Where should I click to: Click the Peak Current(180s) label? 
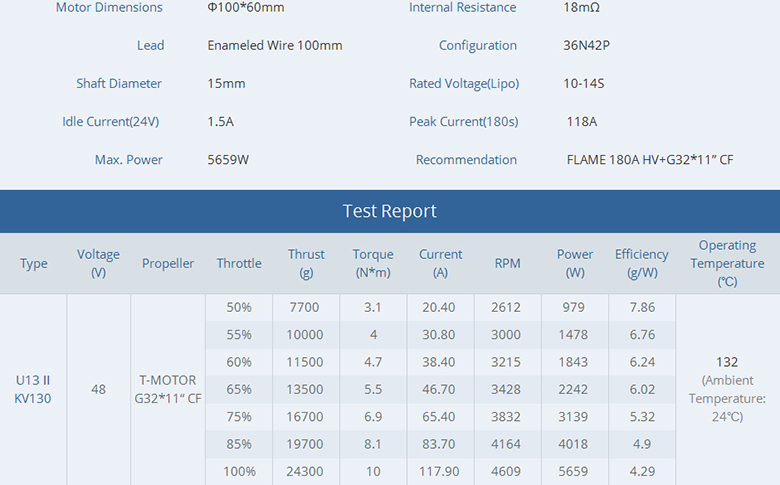[x=464, y=122]
